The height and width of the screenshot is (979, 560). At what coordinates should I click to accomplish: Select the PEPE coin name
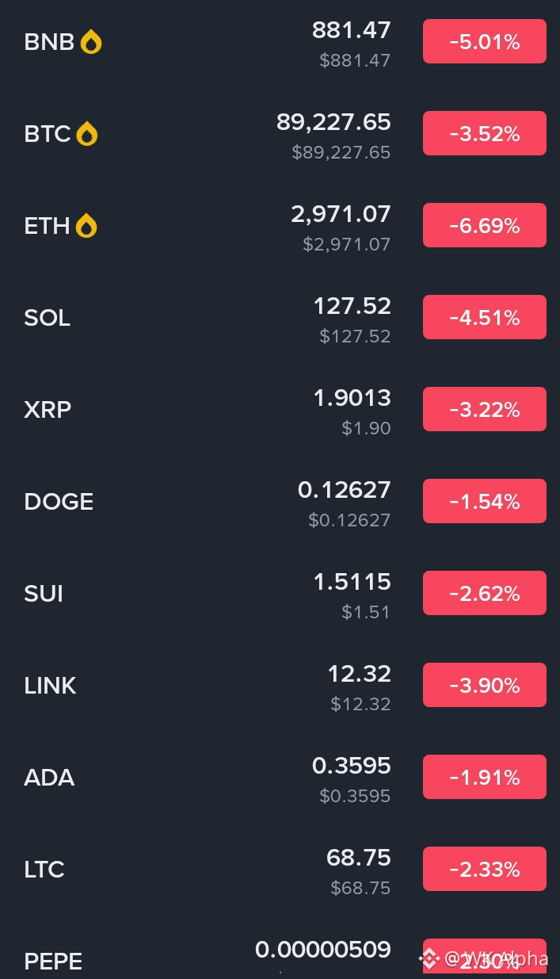coord(53,962)
